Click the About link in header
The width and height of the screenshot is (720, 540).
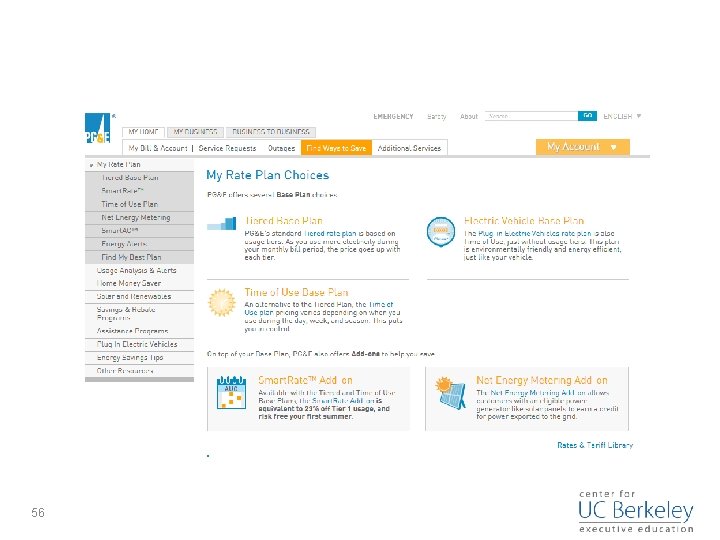(469, 116)
